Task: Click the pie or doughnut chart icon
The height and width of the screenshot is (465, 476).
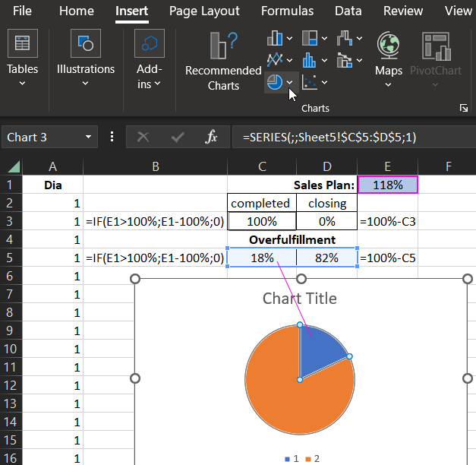Action: click(x=275, y=82)
